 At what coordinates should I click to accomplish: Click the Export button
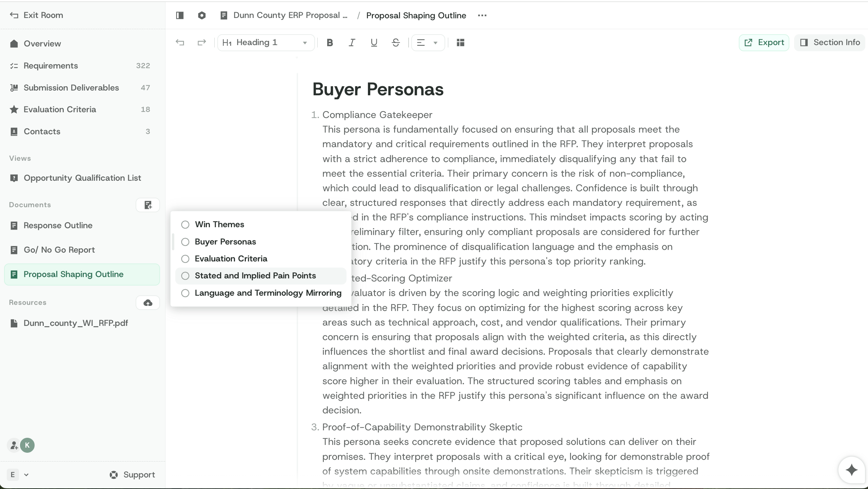[x=764, y=43]
